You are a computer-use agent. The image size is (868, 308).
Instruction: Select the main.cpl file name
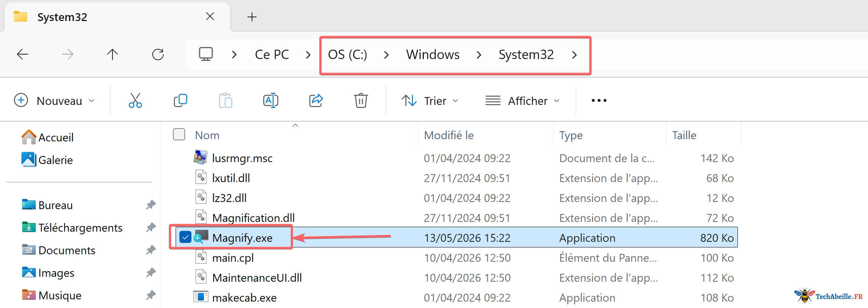(233, 258)
